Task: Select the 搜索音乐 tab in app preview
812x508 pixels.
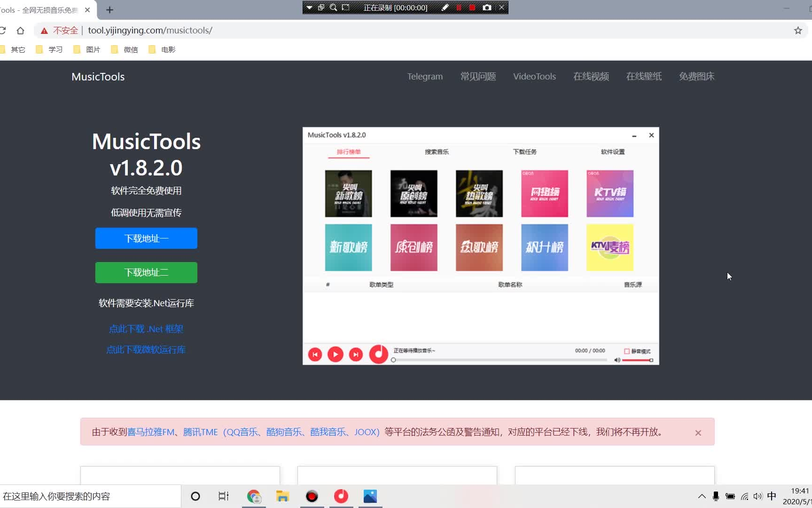Action: coord(437,152)
